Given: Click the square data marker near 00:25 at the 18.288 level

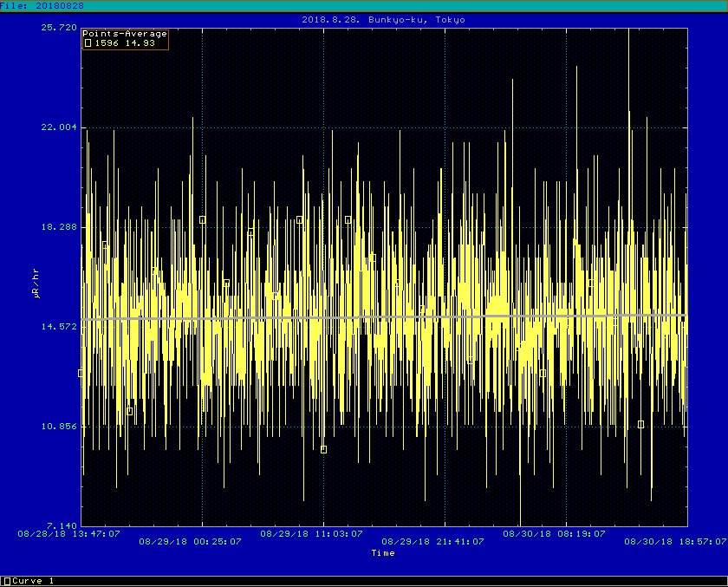Looking at the screenshot, I should 203,220.
